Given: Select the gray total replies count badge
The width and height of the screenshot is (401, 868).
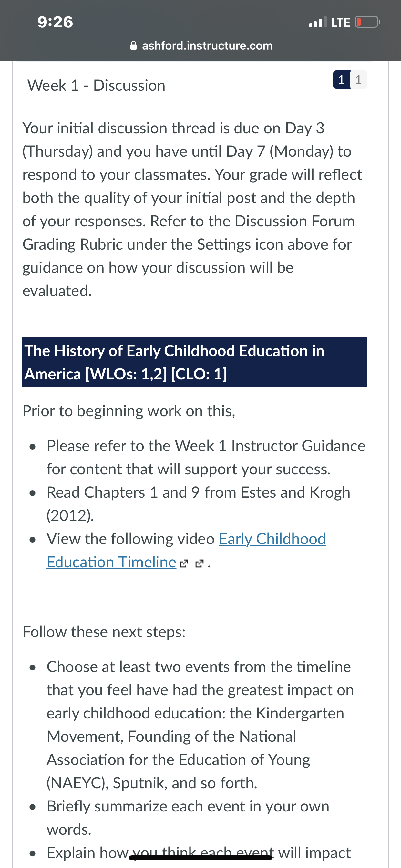Looking at the screenshot, I should [358, 80].
